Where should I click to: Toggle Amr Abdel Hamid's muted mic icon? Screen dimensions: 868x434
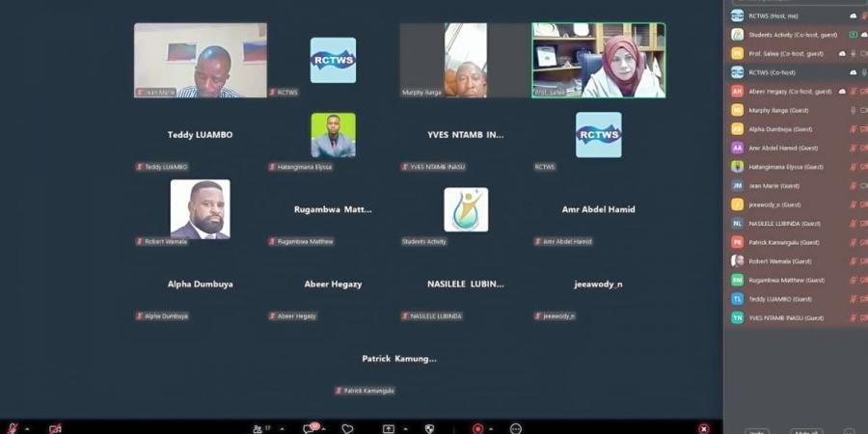pos(854,148)
